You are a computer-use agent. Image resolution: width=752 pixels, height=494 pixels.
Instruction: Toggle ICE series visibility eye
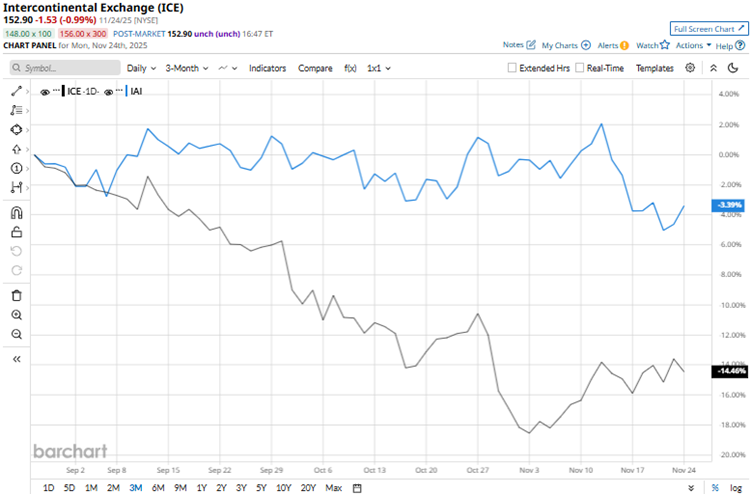tap(45, 92)
